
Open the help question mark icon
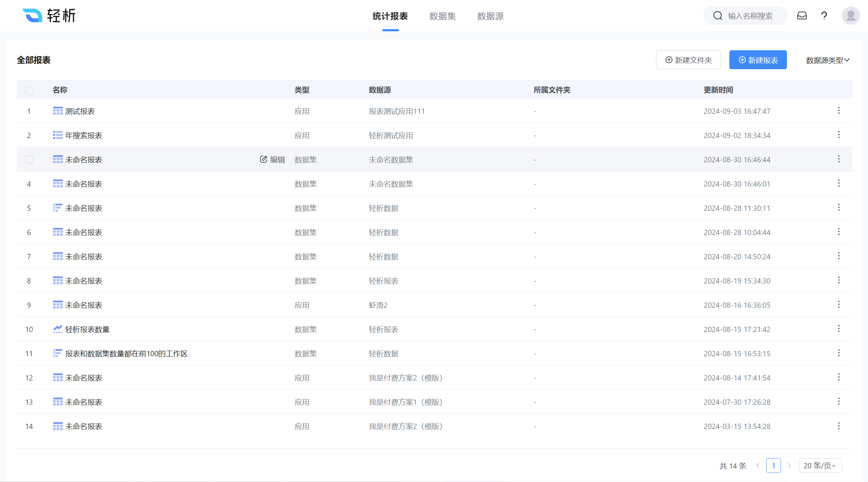[824, 16]
